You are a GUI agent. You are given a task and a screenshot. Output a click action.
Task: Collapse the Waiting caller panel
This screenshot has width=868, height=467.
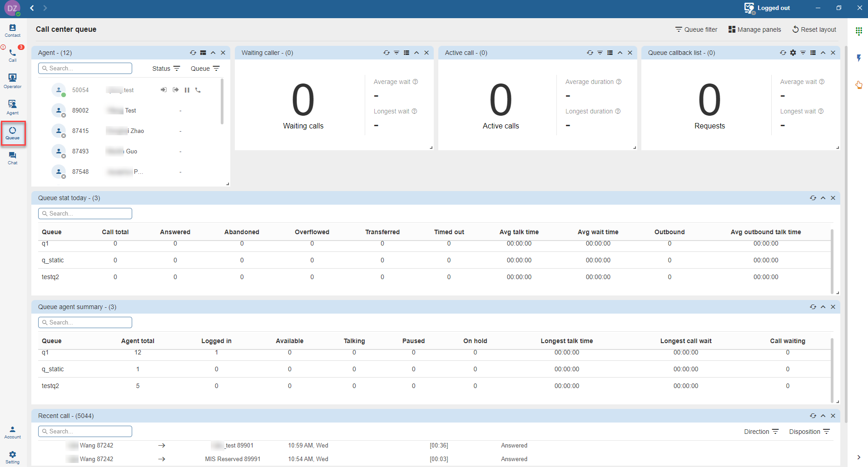[417, 53]
